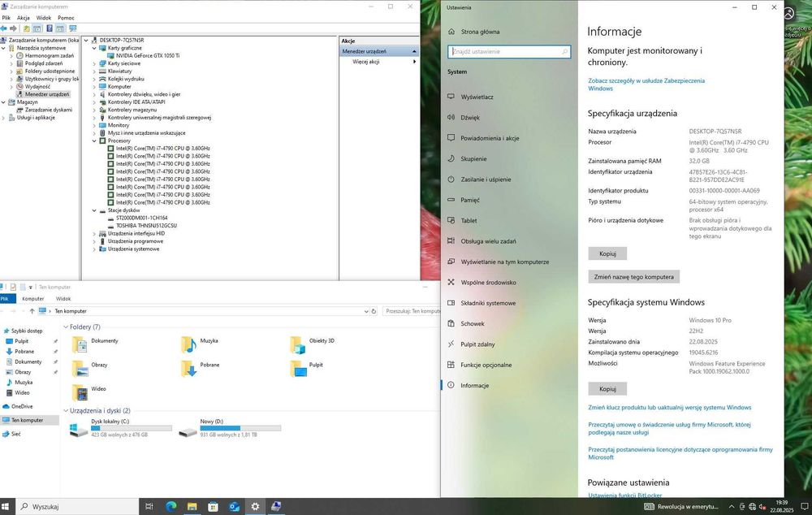Open Zarządzanie dyskami under Magazyn
Image resolution: width=812 pixels, height=515 pixels.
(48, 110)
